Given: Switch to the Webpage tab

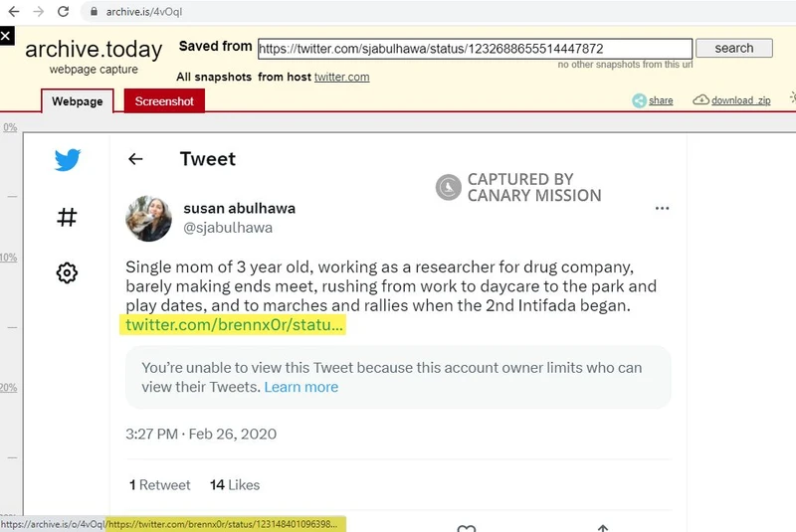Looking at the screenshot, I should 77,101.
